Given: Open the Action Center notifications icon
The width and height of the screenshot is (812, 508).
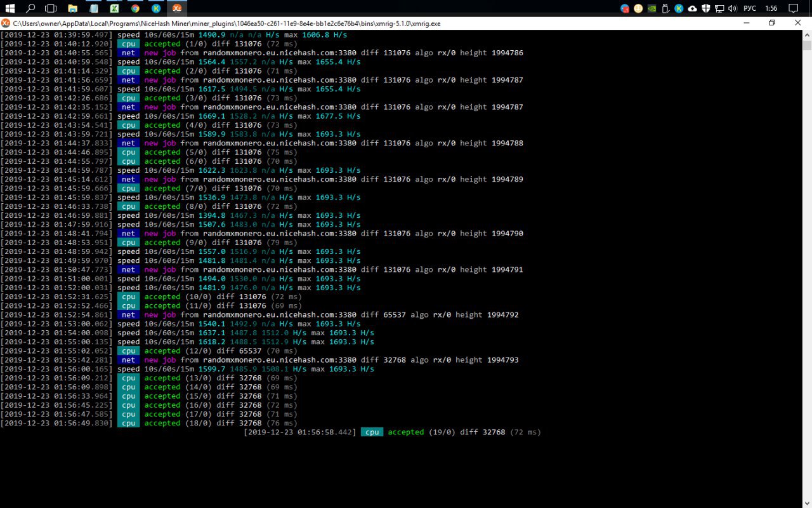Looking at the screenshot, I should coord(793,8).
